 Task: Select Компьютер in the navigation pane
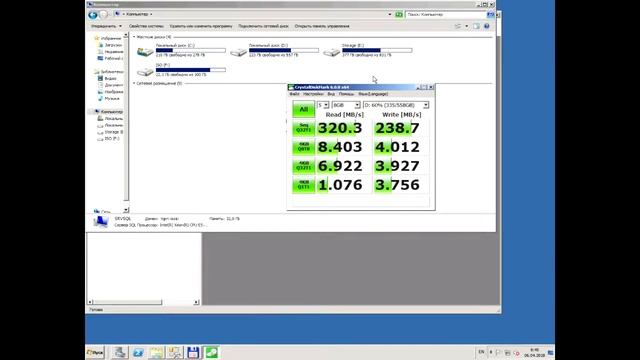(108, 111)
